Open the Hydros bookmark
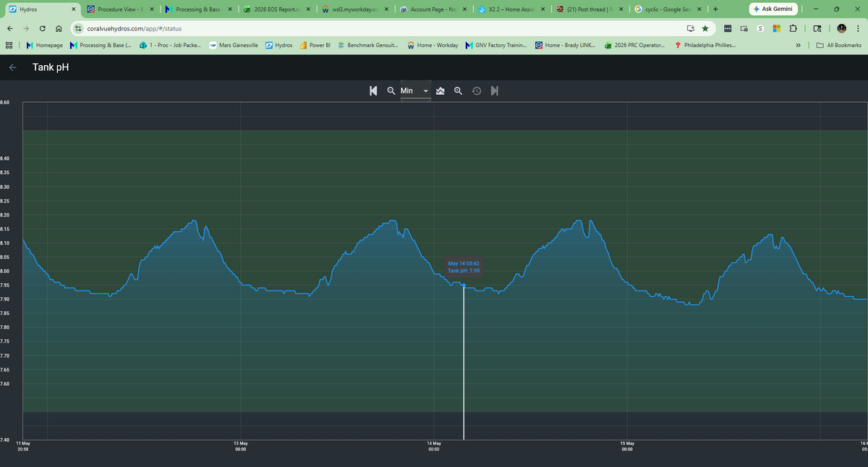Viewport: 868px width, 467px height. [278, 45]
